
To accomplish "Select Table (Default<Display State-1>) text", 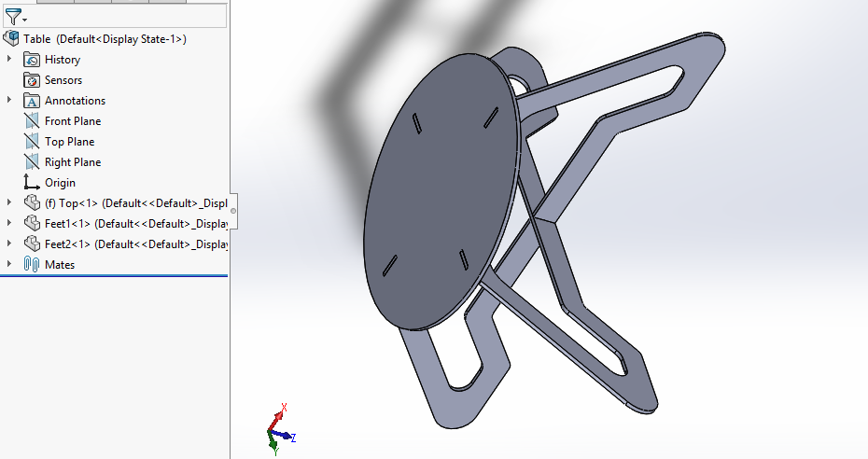I will click(x=105, y=39).
